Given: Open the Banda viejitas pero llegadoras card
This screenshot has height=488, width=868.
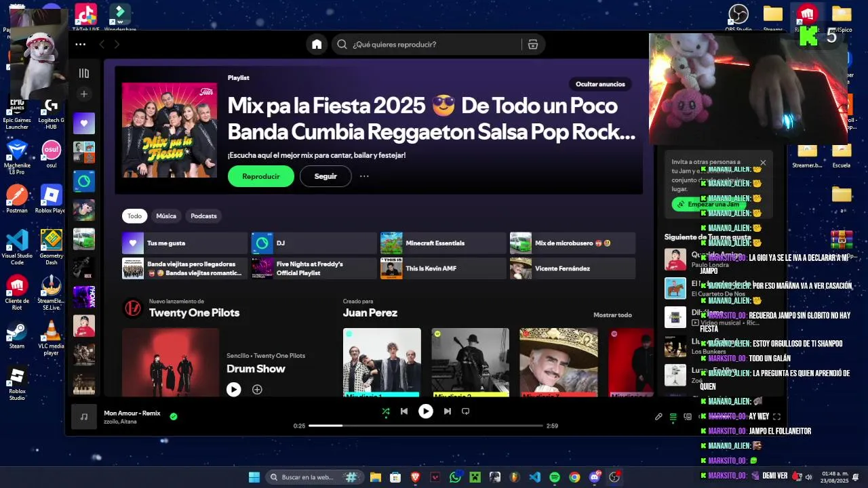Looking at the screenshot, I should [185, 268].
